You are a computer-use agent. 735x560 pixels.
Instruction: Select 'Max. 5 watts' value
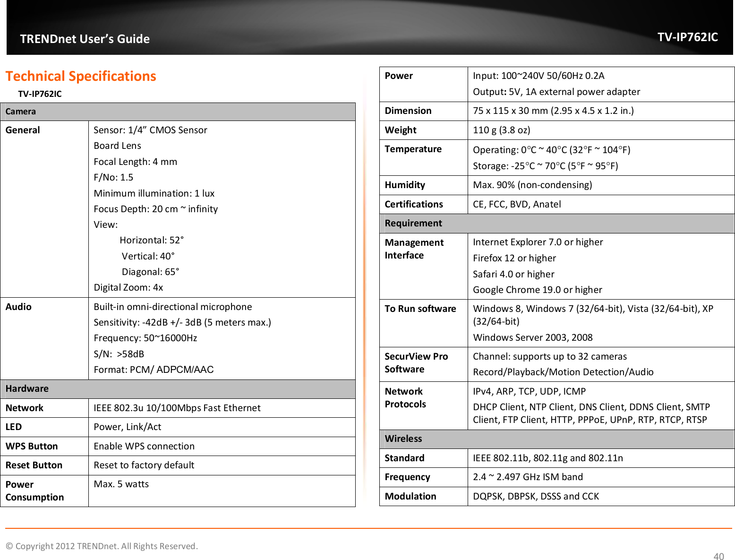point(121,484)
